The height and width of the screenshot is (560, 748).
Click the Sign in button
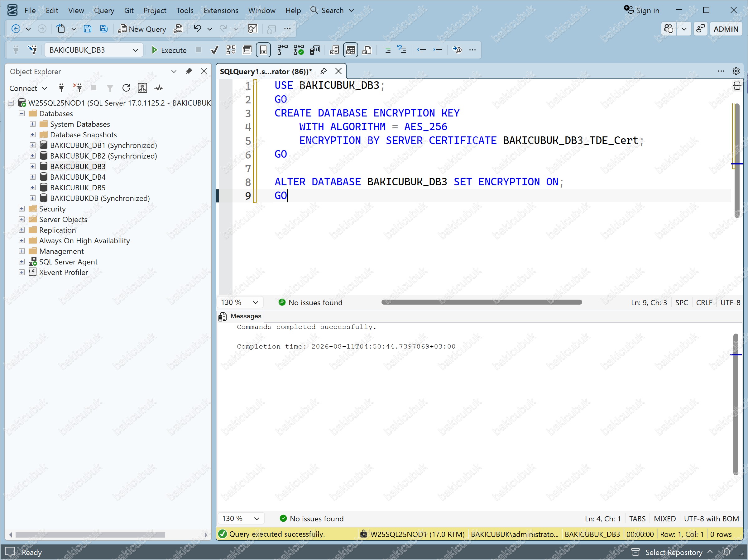[x=641, y=11]
